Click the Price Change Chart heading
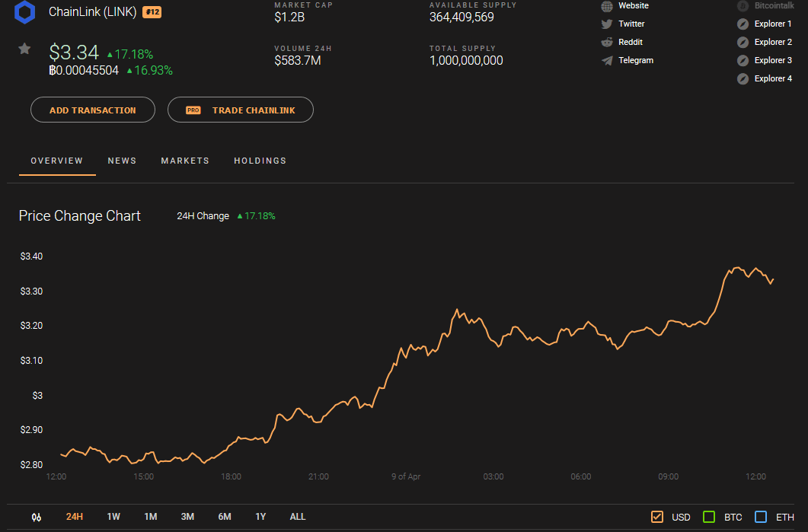This screenshot has height=532, width=808. [x=80, y=216]
